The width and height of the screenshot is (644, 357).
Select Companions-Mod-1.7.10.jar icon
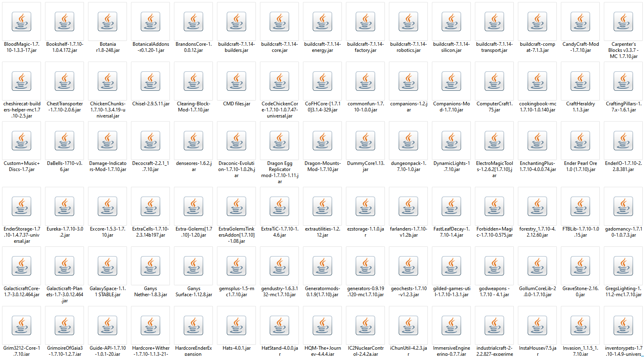click(451, 81)
